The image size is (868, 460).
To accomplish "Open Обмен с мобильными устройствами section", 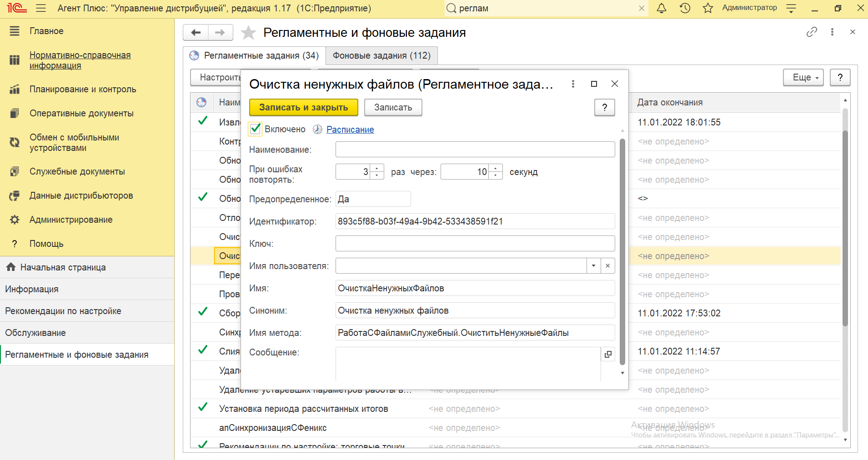I will pyautogui.click(x=87, y=142).
